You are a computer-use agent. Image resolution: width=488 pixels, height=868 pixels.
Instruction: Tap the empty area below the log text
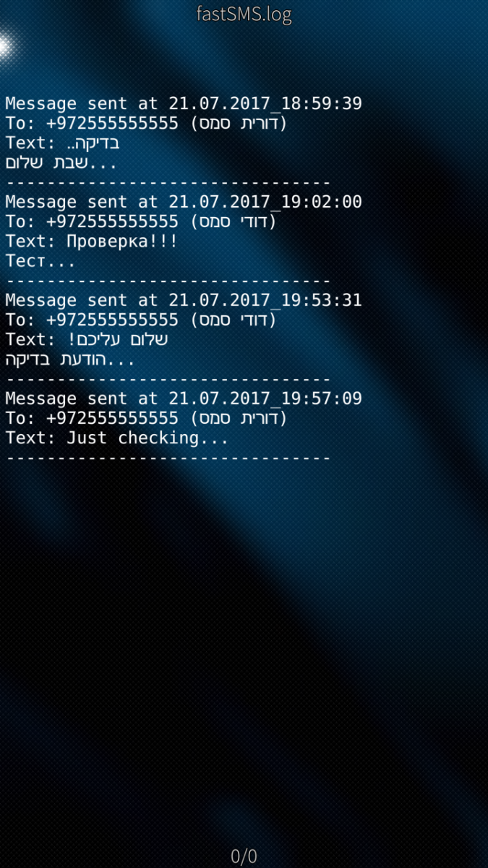(x=244, y=651)
